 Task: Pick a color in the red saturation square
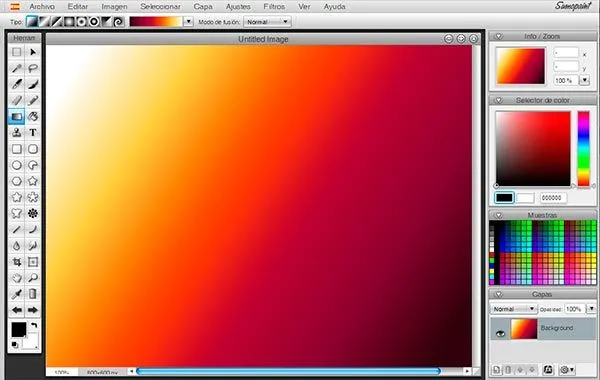click(x=533, y=149)
